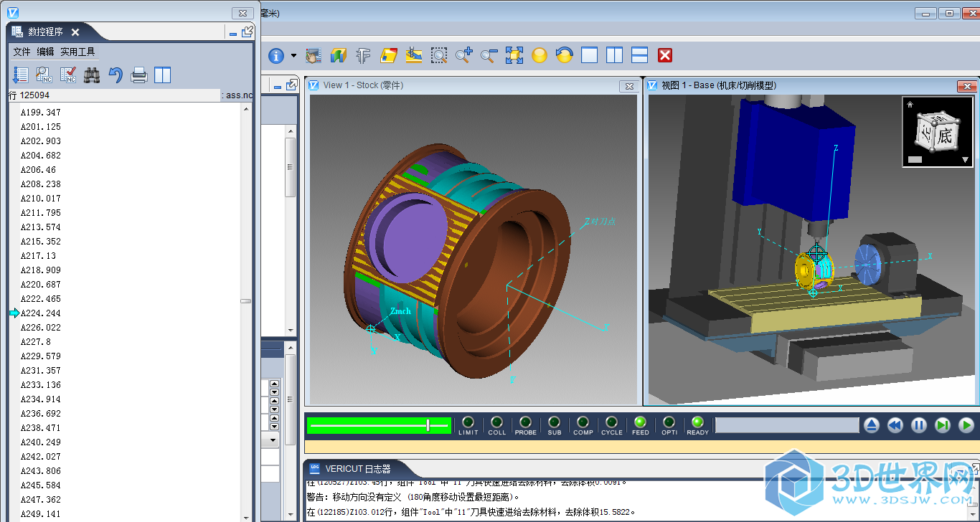The height and width of the screenshot is (522, 980).
Task: Click the zoom in magnifier icon
Action: [x=464, y=55]
